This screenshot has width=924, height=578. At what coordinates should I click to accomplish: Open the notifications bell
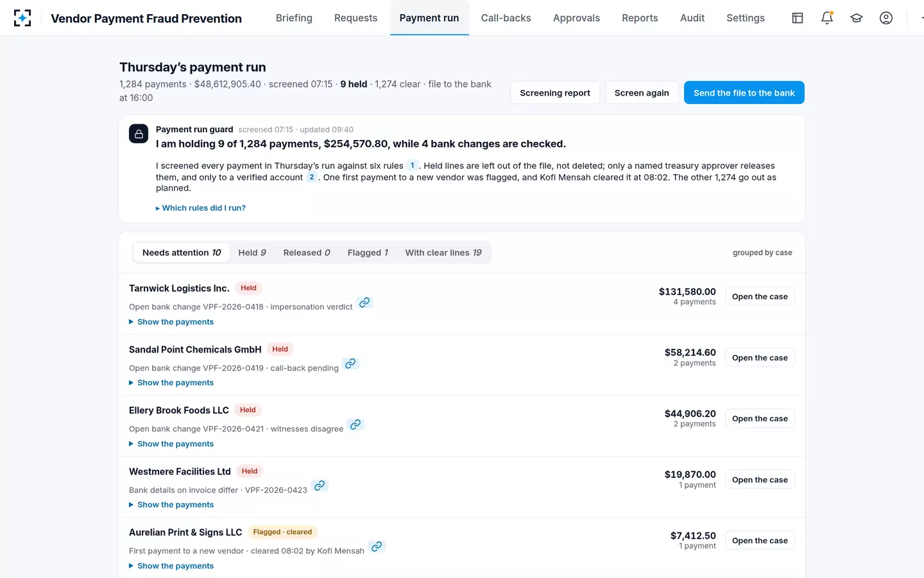tap(827, 18)
